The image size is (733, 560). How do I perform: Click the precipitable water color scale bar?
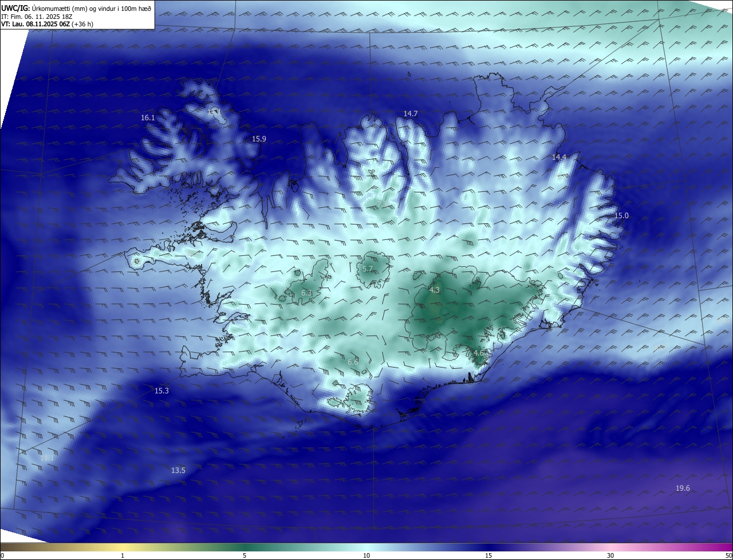click(366, 547)
